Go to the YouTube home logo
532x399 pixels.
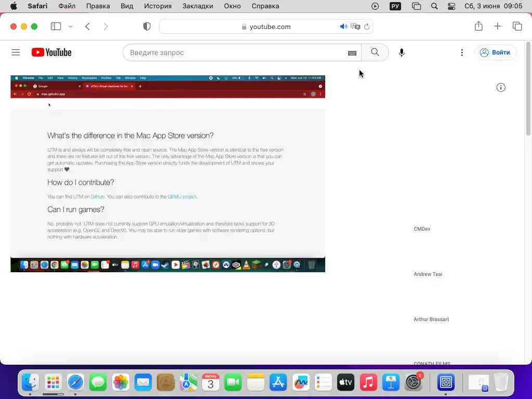[51, 52]
